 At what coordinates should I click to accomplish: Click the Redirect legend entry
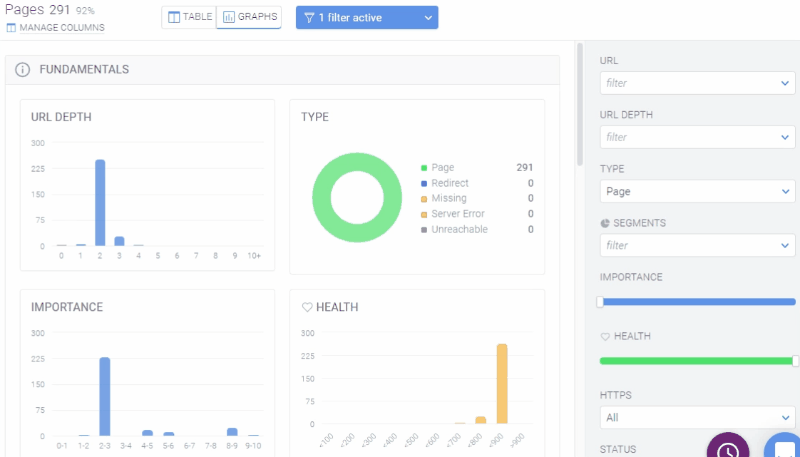click(x=444, y=183)
